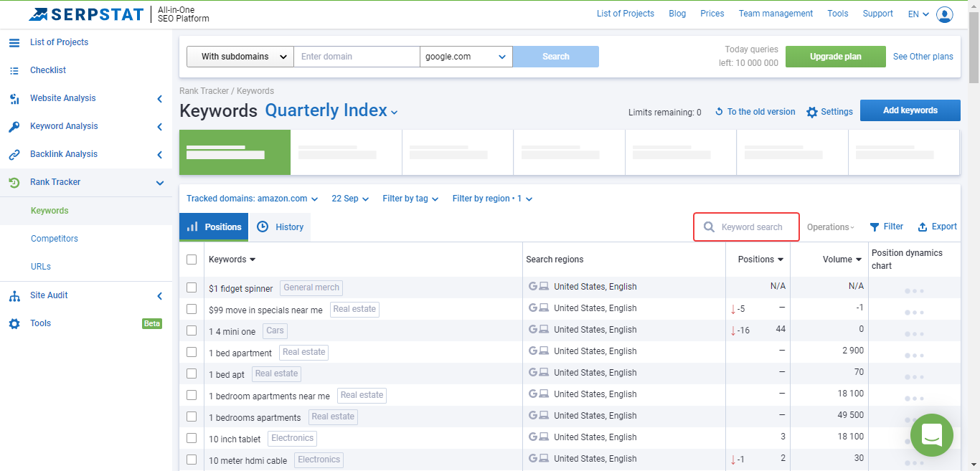Open the Prices link in top navigation
This screenshot has width=980, height=471.
pyautogui.click(x=712, y=14)
